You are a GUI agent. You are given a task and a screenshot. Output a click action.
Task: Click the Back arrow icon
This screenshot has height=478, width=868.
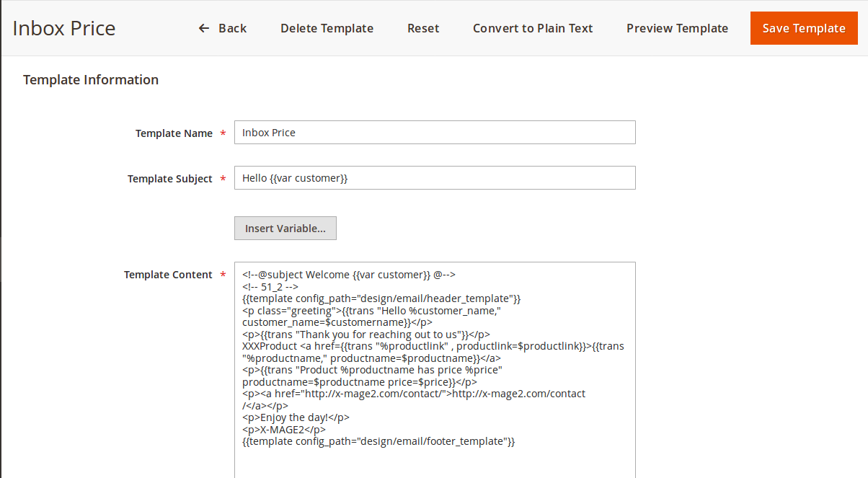click(204, 29)
